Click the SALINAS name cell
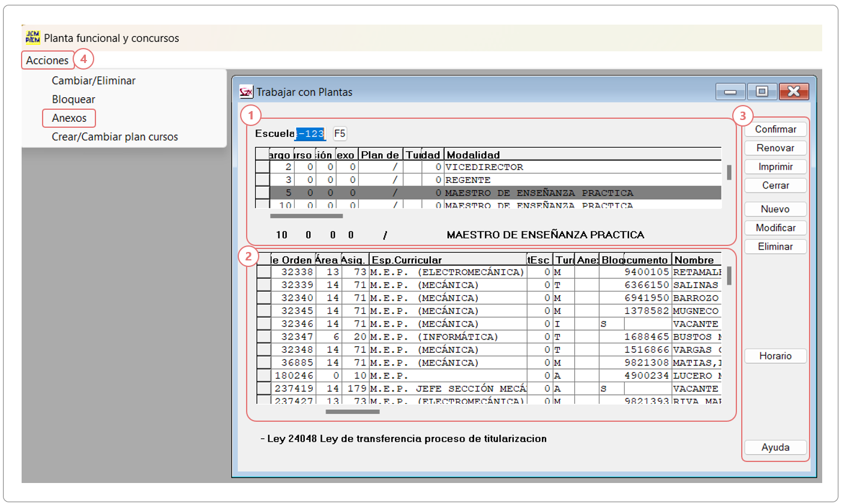 [696, 285]
